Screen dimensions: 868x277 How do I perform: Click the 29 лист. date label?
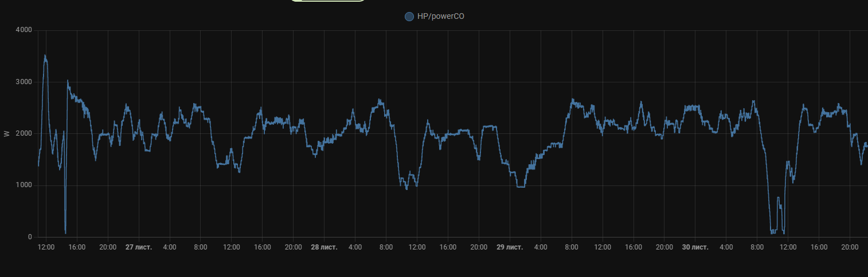click(x=510, y=247)
